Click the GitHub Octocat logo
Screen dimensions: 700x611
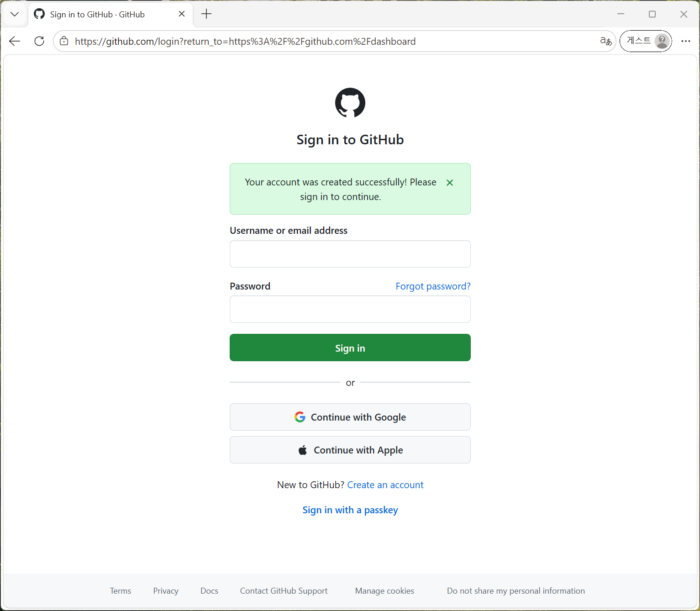pos(350,103)
